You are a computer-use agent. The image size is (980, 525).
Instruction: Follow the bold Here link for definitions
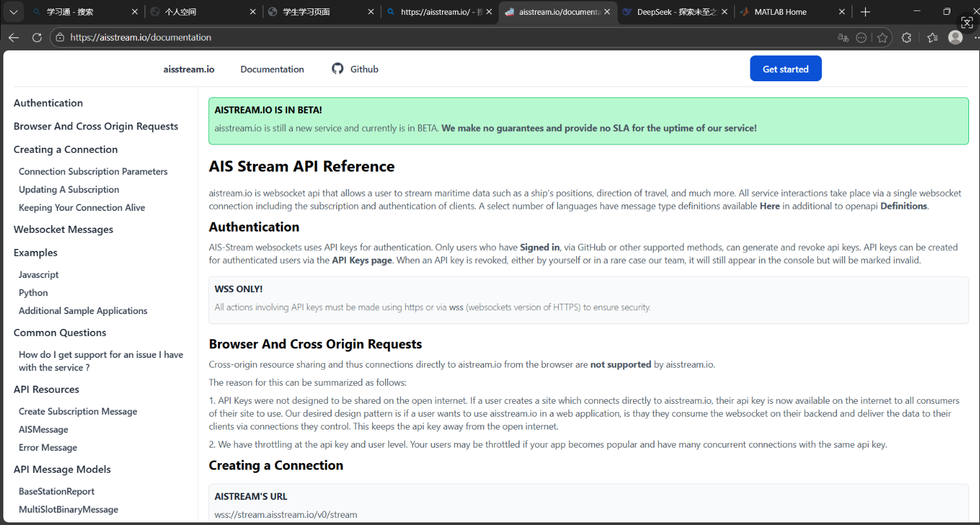(x=770, y=206)
